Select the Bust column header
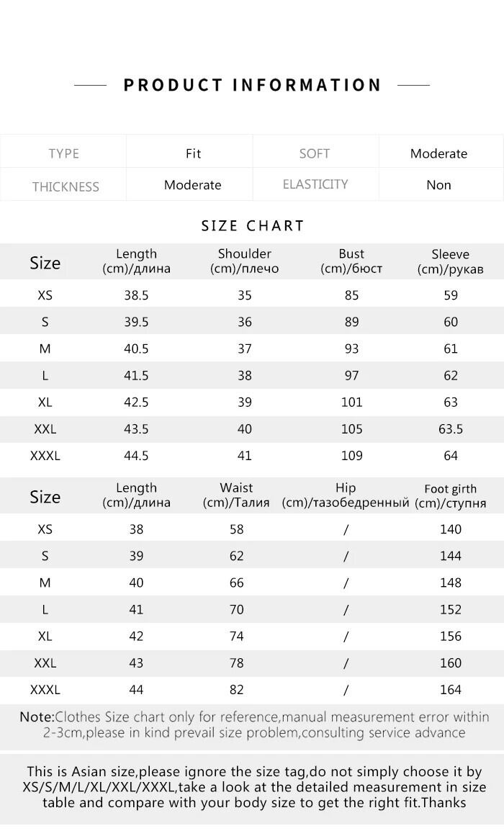The image size is (504, 836). [x=351, y=261]
